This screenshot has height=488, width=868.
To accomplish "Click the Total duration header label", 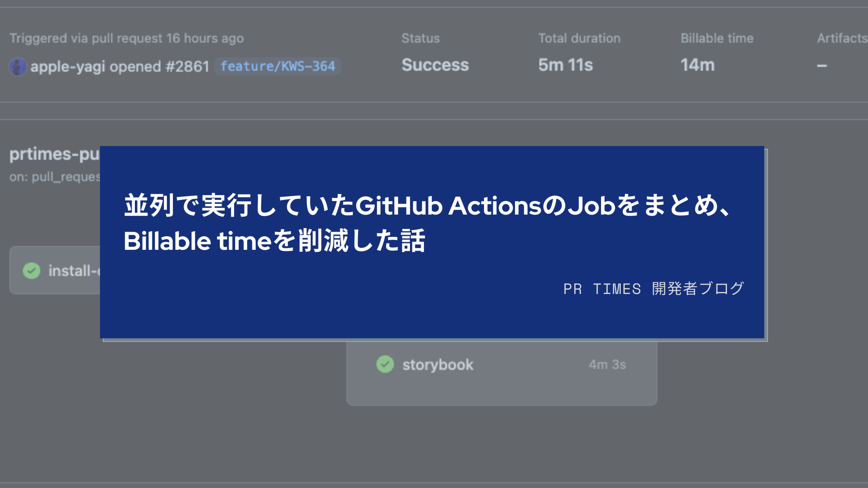I will pyautogui.click(x=579, y=38).
